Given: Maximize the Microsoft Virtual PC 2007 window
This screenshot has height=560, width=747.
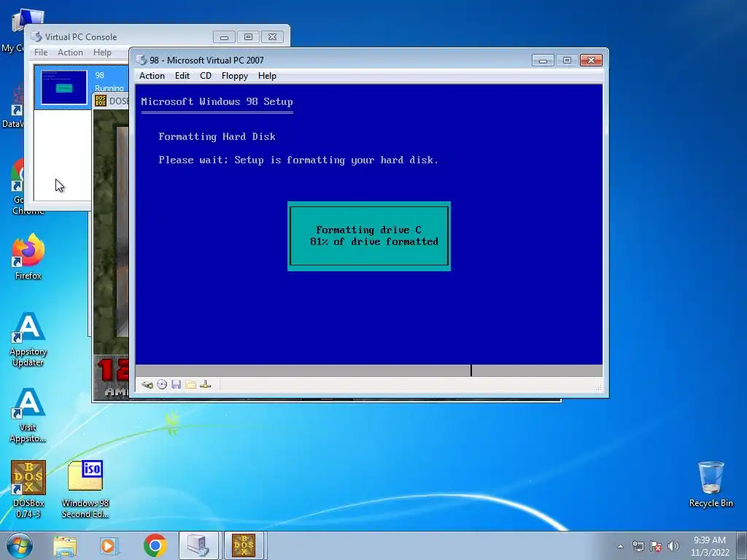Looking at the screenshot, I should (x=567, y=60).
